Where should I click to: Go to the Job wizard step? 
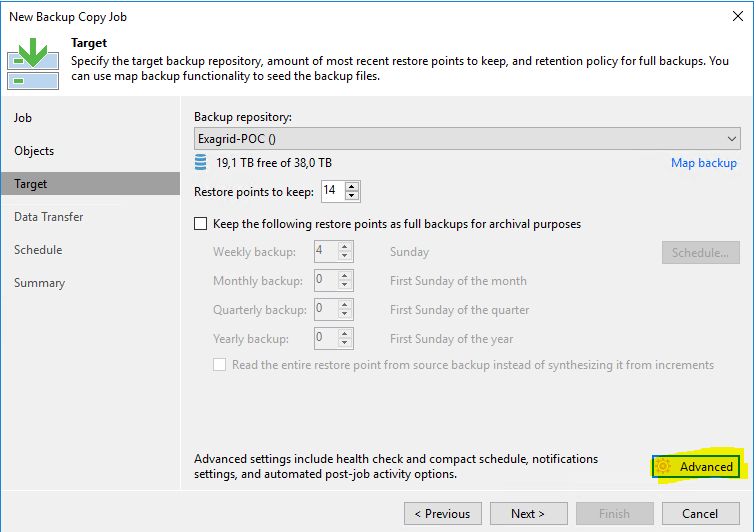point(23,118)
